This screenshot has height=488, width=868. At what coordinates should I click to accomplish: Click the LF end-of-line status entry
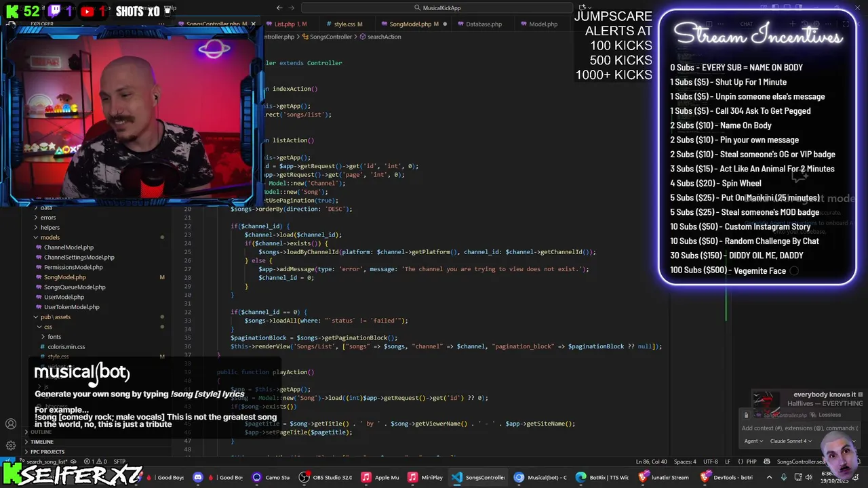(x=728, y=462)
